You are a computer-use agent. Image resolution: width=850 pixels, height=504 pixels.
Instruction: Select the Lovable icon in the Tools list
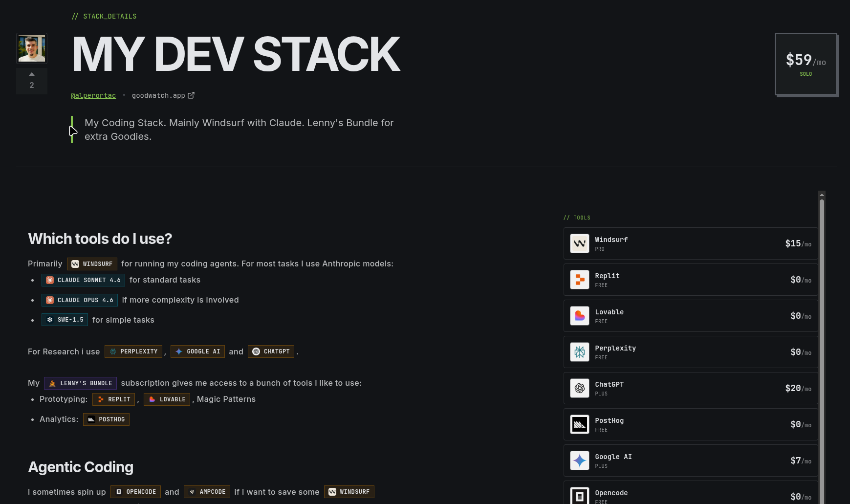pyautogui.click(x=579, y=316)
